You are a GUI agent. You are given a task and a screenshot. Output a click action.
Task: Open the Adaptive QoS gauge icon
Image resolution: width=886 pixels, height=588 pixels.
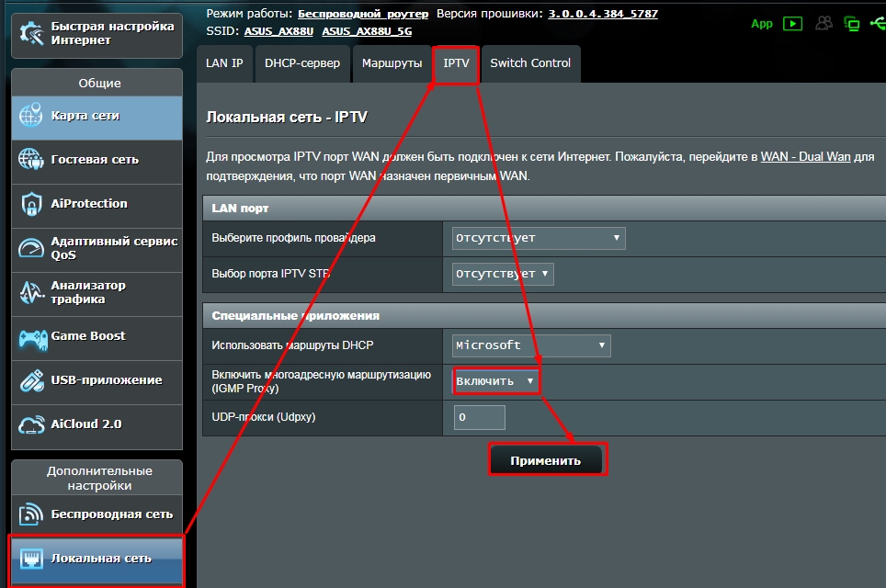coord(31,247)
